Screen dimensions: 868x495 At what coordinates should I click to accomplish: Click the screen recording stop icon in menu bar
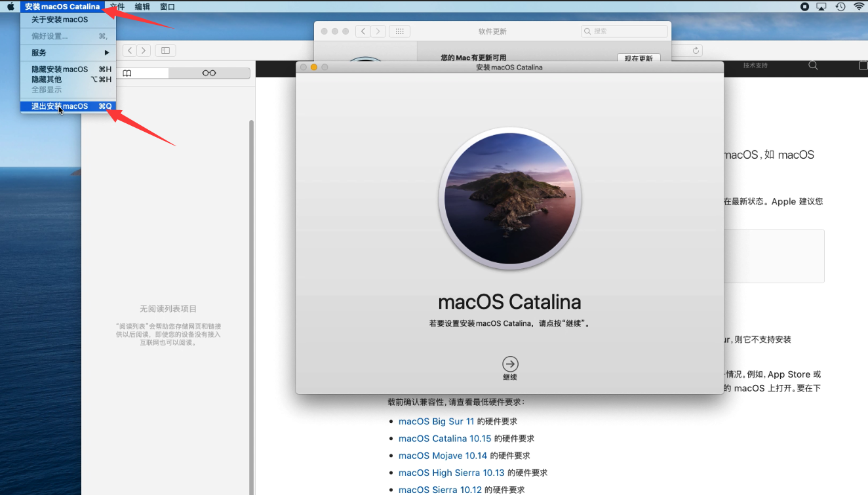[805, 7]
